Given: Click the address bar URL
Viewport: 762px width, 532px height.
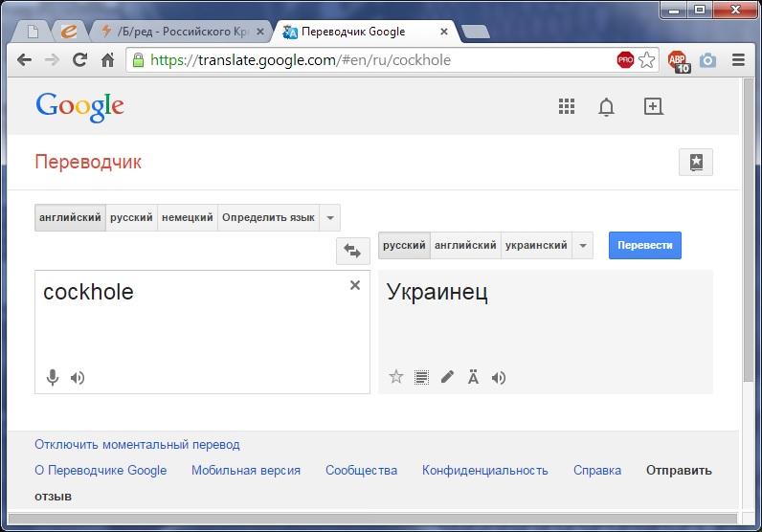Looking at the screenshot, I should coord(301,59).
